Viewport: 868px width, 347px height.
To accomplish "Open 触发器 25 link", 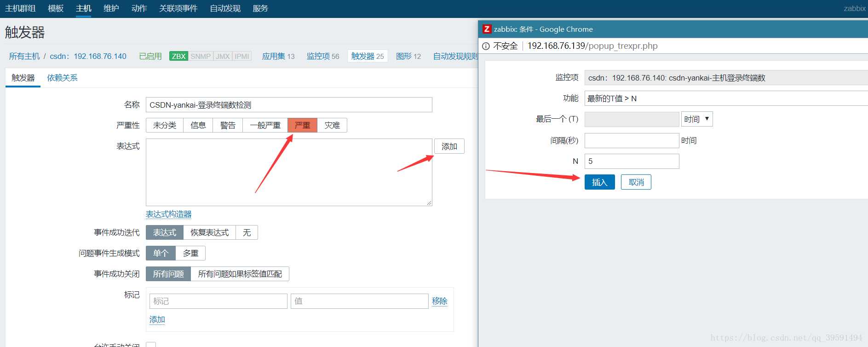I will click(368, 56).
